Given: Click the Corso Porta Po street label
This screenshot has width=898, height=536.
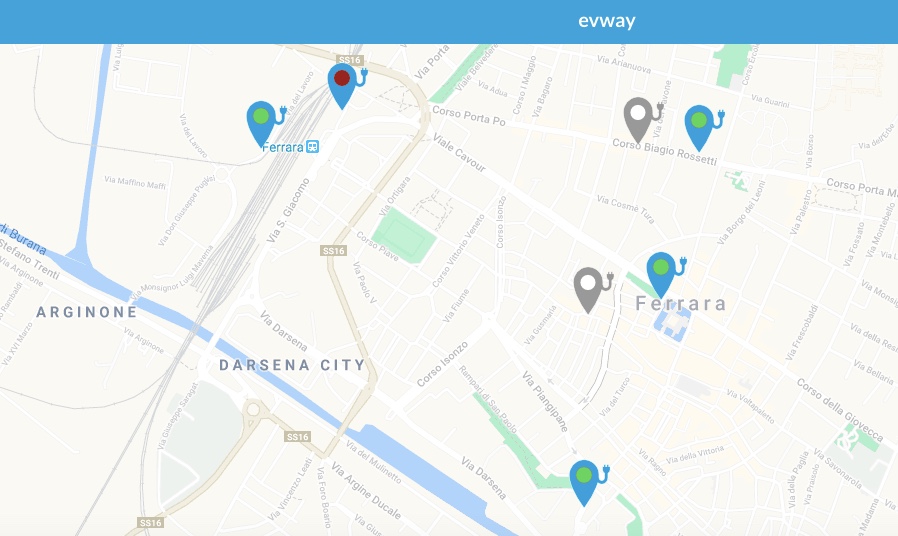Looking at the screenshot, I should click(469, 115).
